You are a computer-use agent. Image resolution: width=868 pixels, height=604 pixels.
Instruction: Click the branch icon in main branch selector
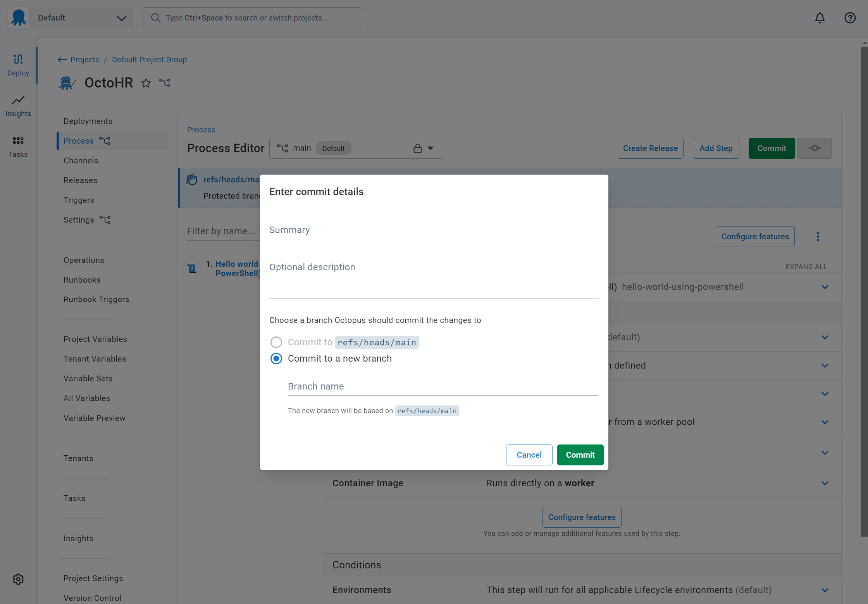(x=282, y=148)
